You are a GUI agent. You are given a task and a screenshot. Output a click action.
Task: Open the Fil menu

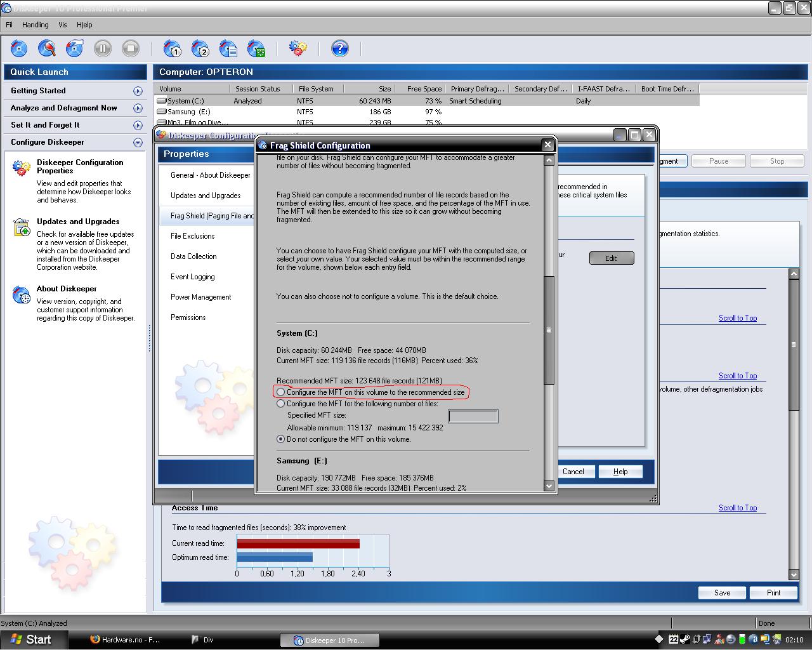point(10,25)
